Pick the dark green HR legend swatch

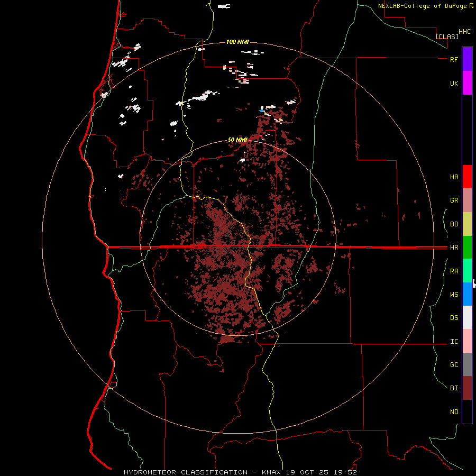(467, 248)
